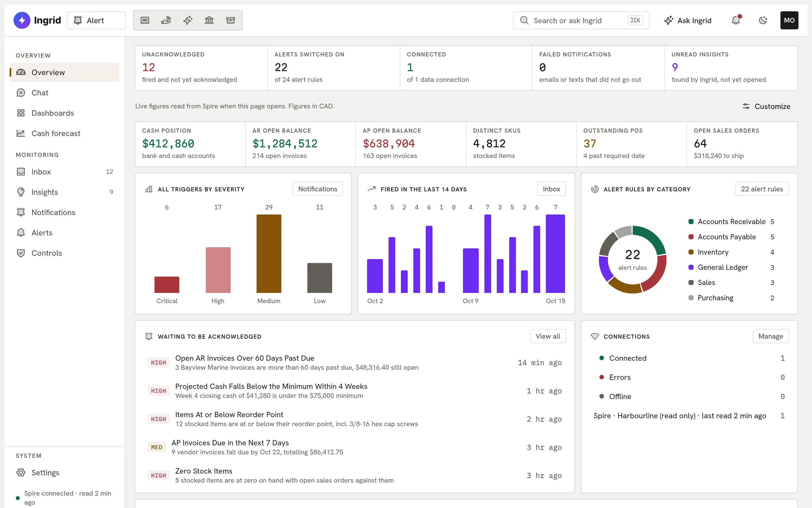Open Cash forecast in sidebar

tap(64, 133)
